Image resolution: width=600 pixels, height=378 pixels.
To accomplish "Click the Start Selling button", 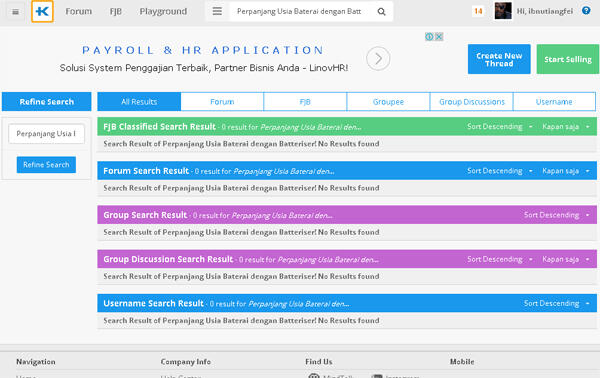I will point(568,59).
